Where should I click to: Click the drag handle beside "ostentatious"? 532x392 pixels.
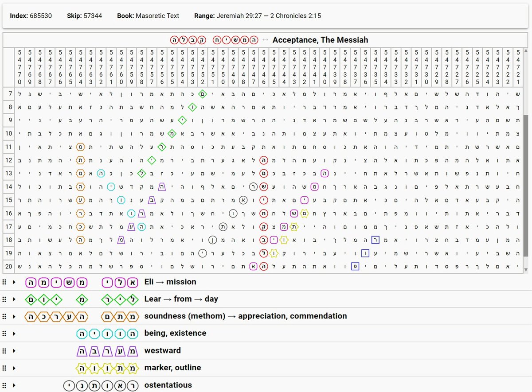click(x=4, y=385)
